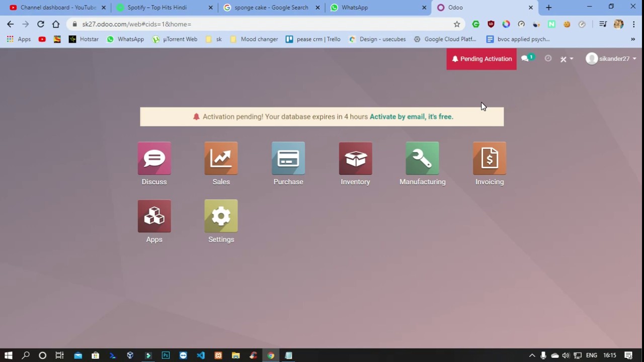Open Odoo Settings

221,222
